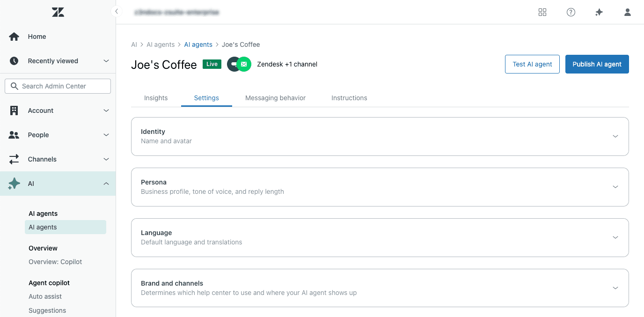Click the People icon in the sidebar

14,135
